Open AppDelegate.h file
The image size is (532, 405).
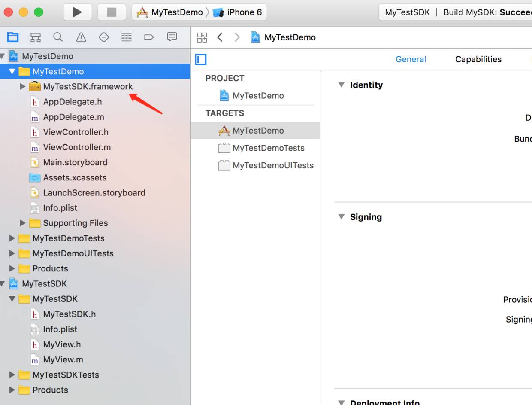pyautogui.click(x=73, y=102)
